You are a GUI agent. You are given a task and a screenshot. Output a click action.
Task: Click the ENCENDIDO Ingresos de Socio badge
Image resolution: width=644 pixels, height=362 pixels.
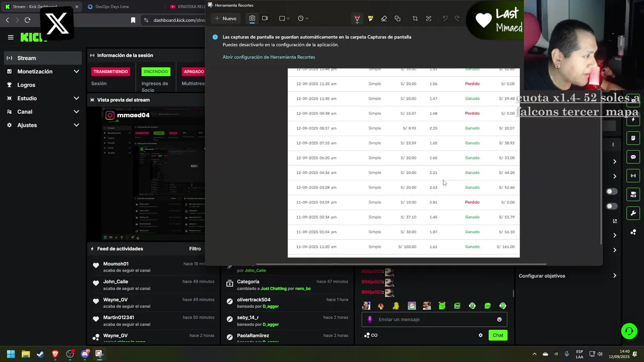click(x=156, y=72)
